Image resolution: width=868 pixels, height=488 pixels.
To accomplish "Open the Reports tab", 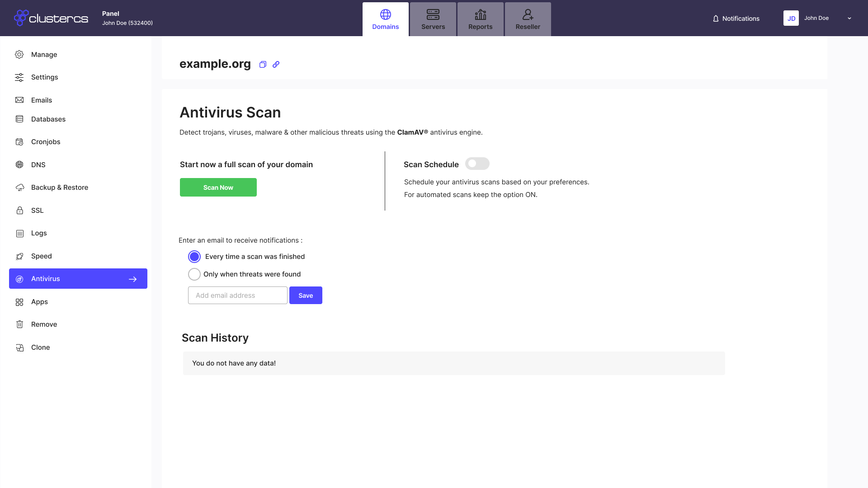I will tap(480, 19).
